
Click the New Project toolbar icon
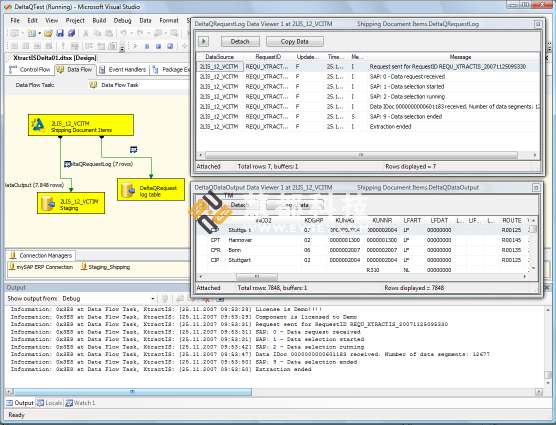pos(14,34)
